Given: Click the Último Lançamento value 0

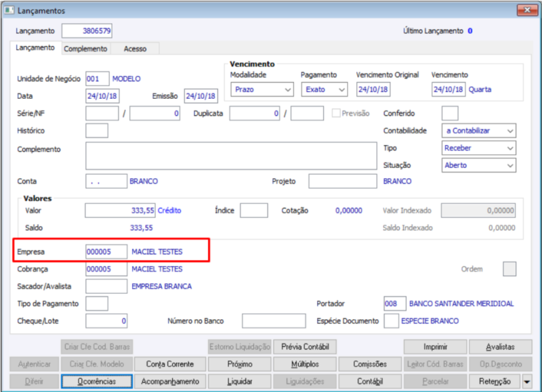Looking at the screenshot, I should (x=470, y=30).
